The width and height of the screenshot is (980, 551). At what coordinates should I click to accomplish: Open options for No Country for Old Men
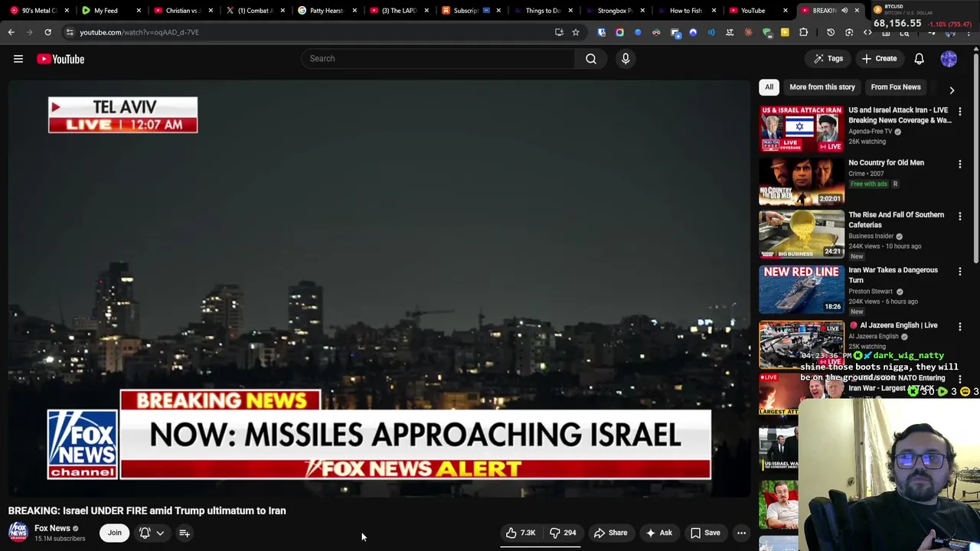pyautogui.click(x=960, y=164)
